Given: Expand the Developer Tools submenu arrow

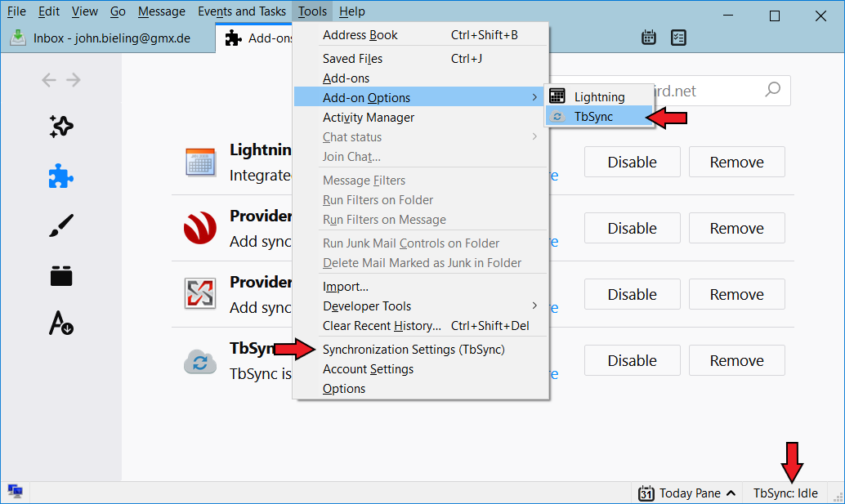Looking at the screenshot, I should tap(534, 306).
